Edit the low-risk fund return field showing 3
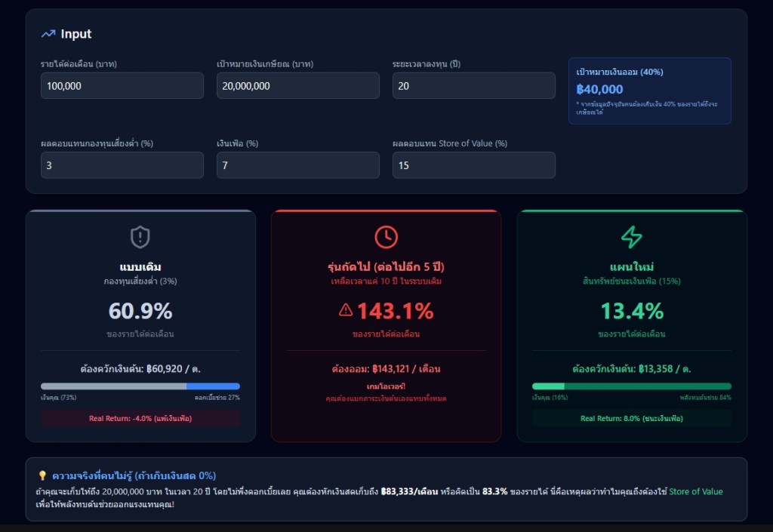 pyautogui.click(x=122, y=165)
